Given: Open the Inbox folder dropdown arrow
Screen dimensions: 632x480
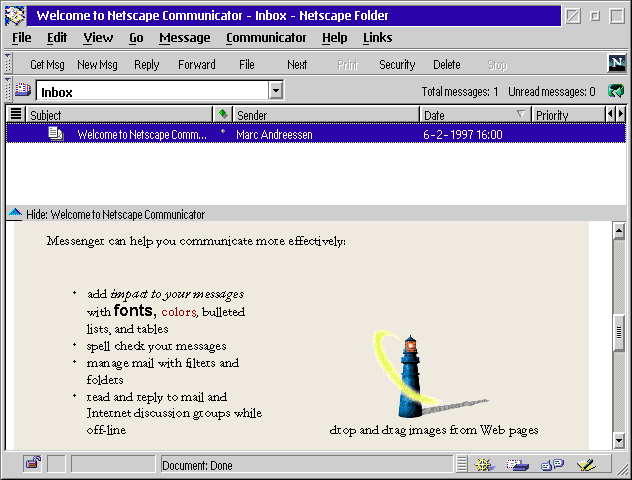Looking at the screenshot, I should 276,90.
